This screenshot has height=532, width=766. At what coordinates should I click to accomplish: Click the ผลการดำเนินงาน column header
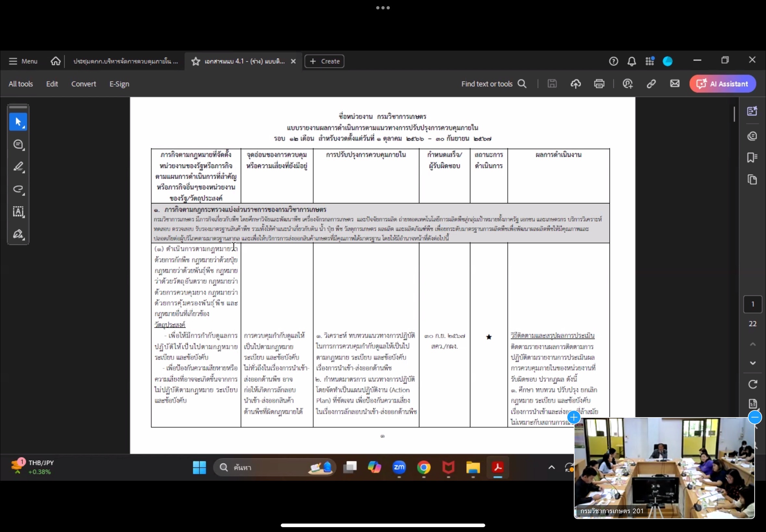[558, 155]
